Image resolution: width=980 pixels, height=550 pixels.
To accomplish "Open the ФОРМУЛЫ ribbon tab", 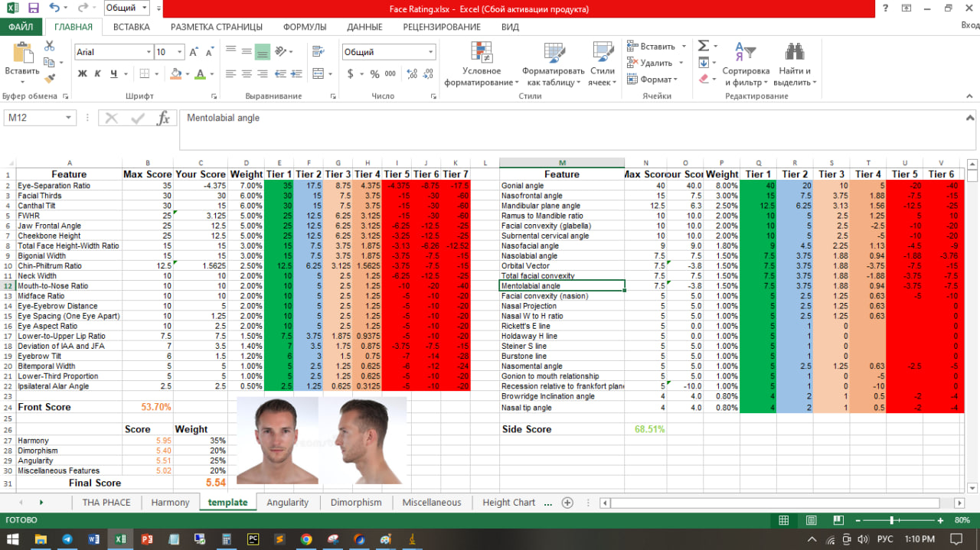I will tap(305, 27).
